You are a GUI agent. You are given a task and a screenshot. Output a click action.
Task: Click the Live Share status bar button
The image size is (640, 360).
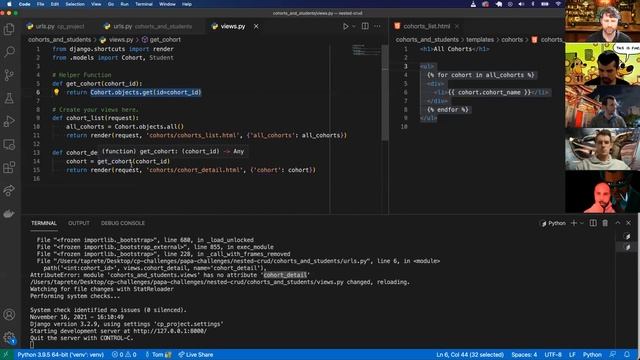click(196, 355)
